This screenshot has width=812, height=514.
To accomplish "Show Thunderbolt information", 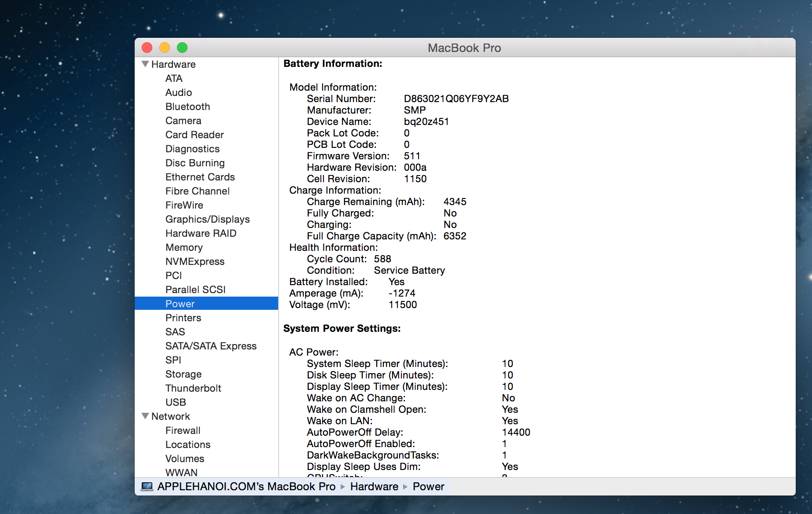I will [x=193, y=388].
